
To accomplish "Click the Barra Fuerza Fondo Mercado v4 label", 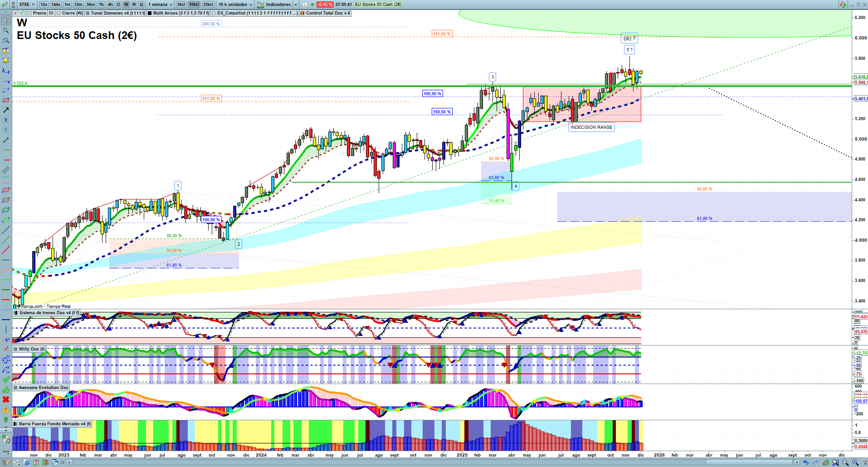I will coord(55,424).
